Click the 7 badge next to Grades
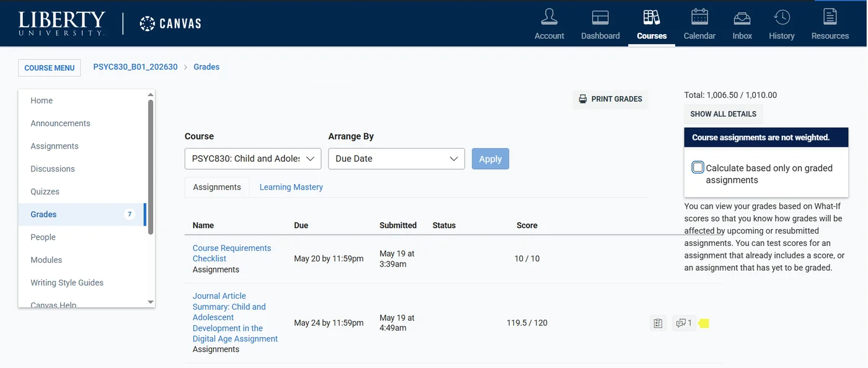 click(x=130, y=214)
